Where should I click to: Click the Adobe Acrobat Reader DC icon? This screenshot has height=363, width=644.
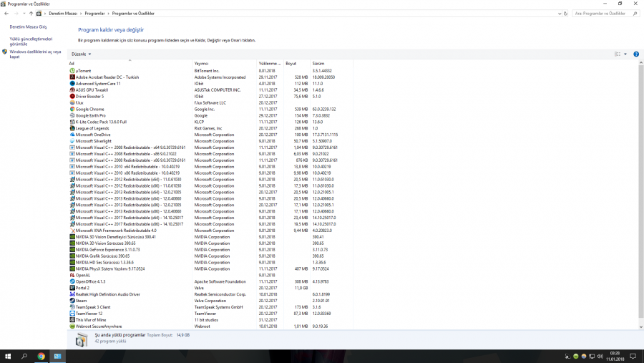[72, 77]
